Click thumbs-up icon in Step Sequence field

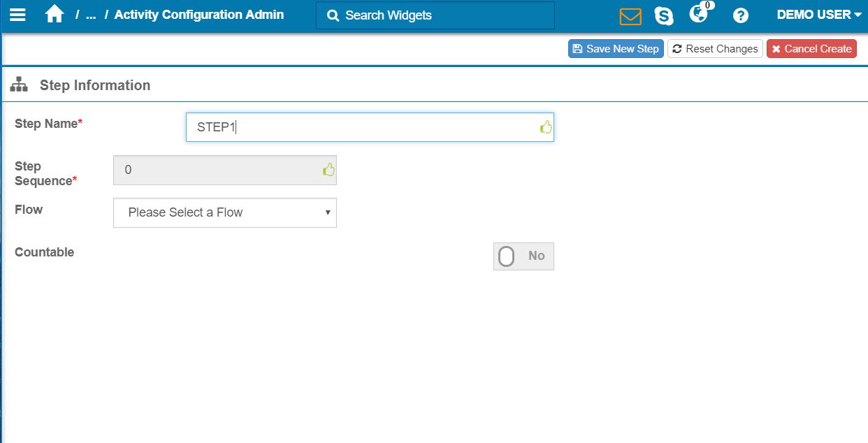(328, 170)
